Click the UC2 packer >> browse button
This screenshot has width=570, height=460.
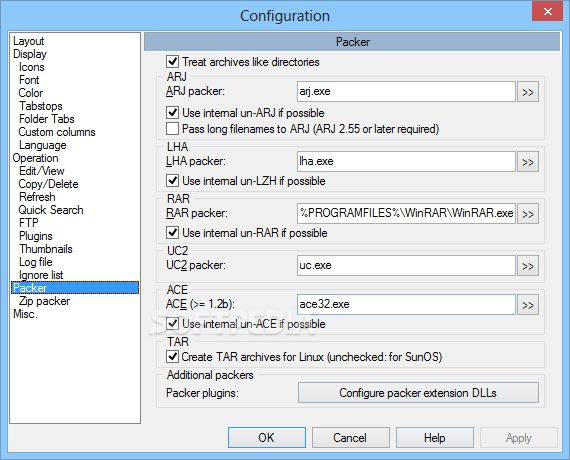[528, 266]
